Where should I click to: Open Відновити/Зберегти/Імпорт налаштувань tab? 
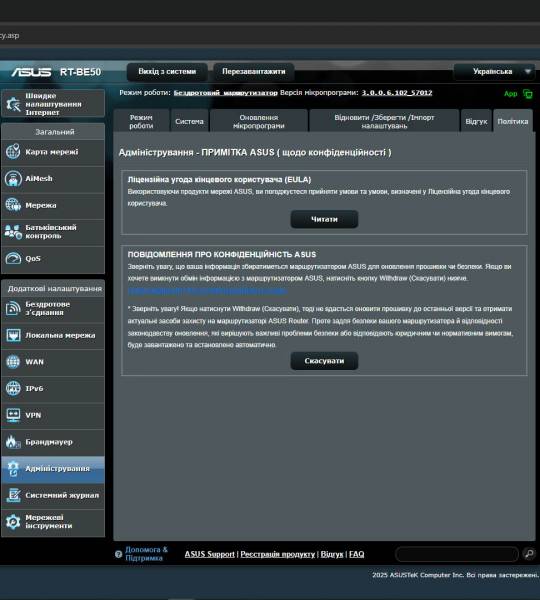click(384, 121)
